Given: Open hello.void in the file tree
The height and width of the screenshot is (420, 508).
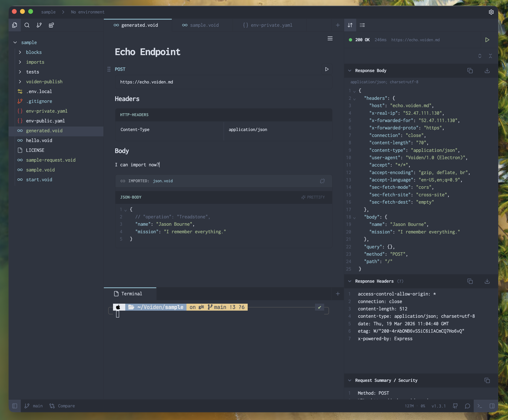Looking at the screenshot, I should click(x=39, y=140).
